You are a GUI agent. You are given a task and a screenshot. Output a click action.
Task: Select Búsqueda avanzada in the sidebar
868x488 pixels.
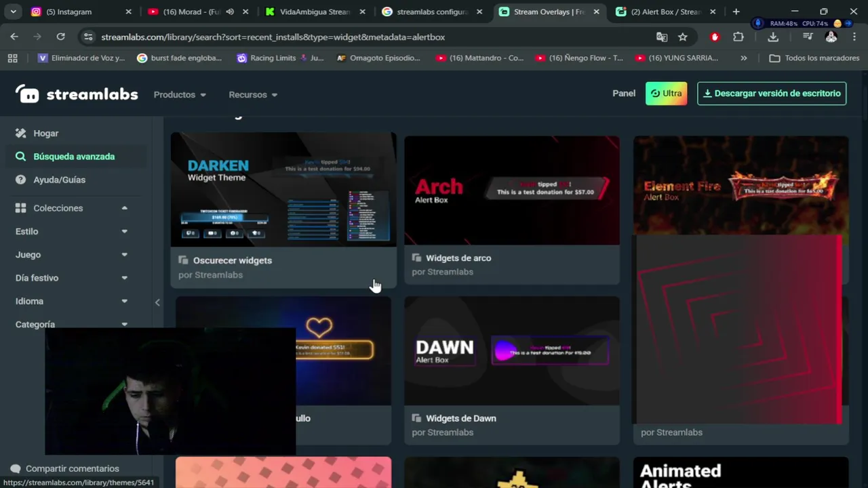tap(74, 157)
